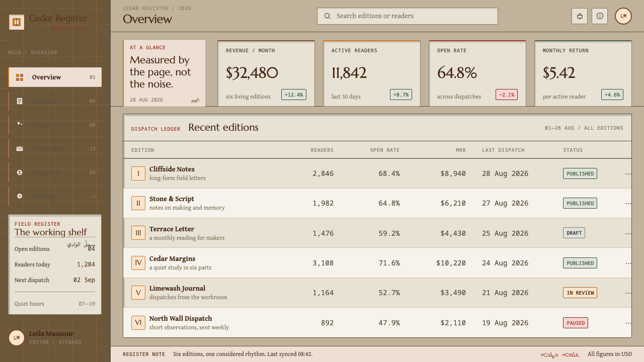644x362 pixels.
Task: Click the IN REVIEW status badge
Action: click(x=580, y=293)
